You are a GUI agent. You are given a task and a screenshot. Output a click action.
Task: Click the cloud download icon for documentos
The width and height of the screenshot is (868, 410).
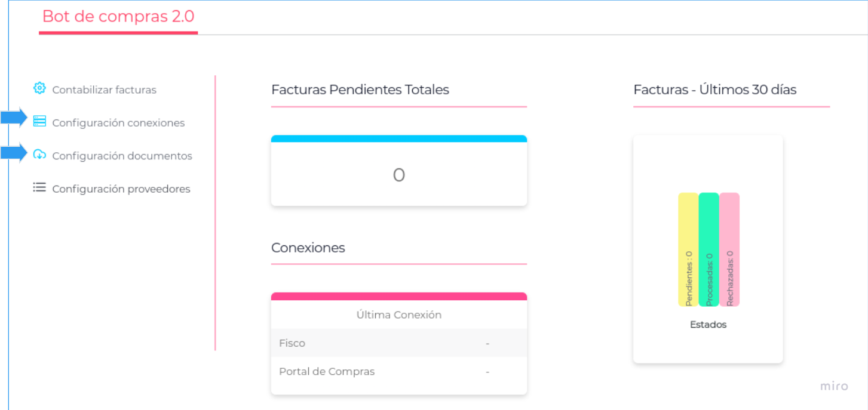[39, 155]
